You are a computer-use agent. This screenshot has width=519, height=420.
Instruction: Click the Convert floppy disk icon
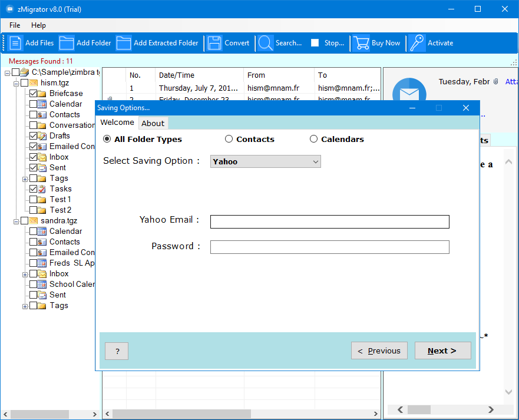pos(214,43)
